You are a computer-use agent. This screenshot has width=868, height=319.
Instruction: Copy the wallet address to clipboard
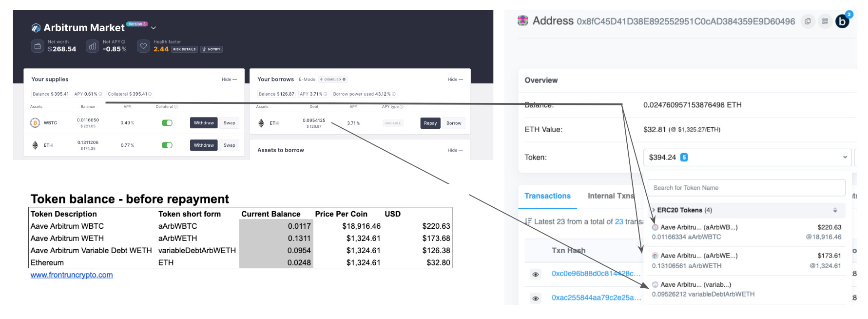click(808, 21)
